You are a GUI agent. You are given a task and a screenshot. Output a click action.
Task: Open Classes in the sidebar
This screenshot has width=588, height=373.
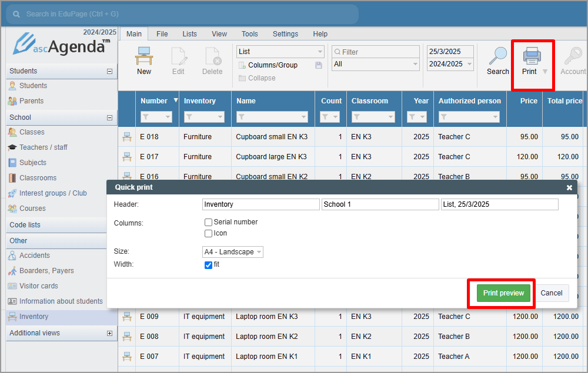(x=32, y=132)
